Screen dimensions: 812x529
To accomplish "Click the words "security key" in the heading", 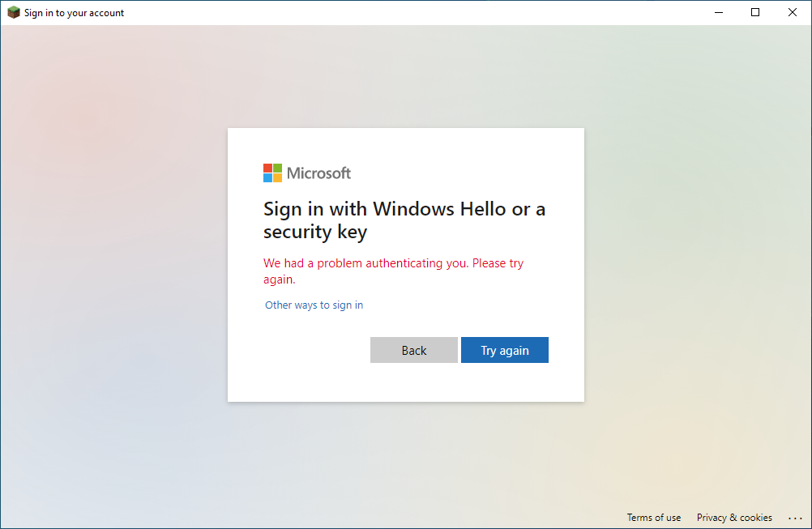I will pos(315,233).
